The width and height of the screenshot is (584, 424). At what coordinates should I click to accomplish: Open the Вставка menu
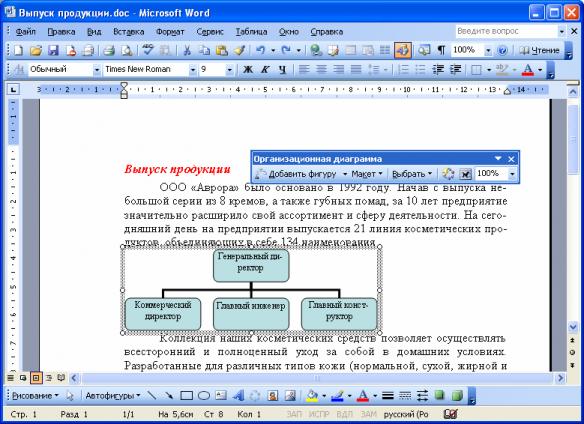coord(129,32)
